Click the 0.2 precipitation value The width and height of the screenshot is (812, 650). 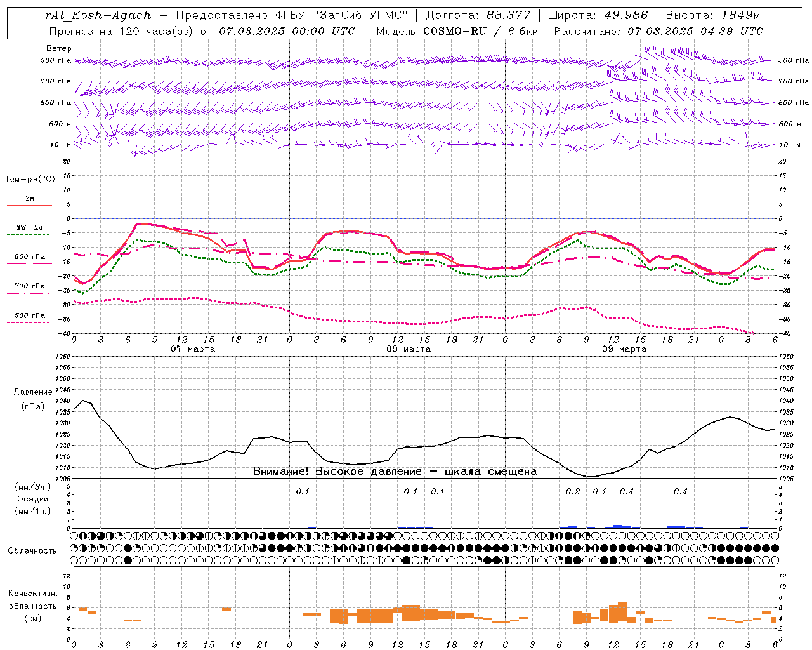click(573, 491)
